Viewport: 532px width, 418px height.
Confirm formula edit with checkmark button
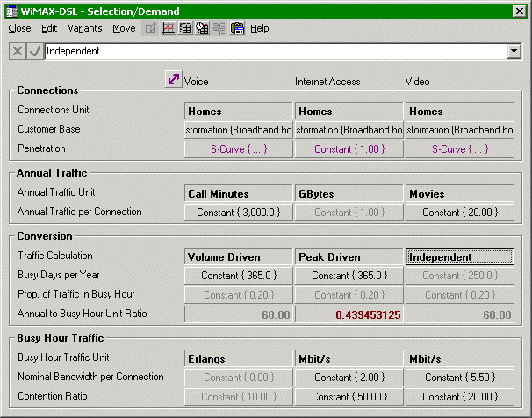click(34, 51)
